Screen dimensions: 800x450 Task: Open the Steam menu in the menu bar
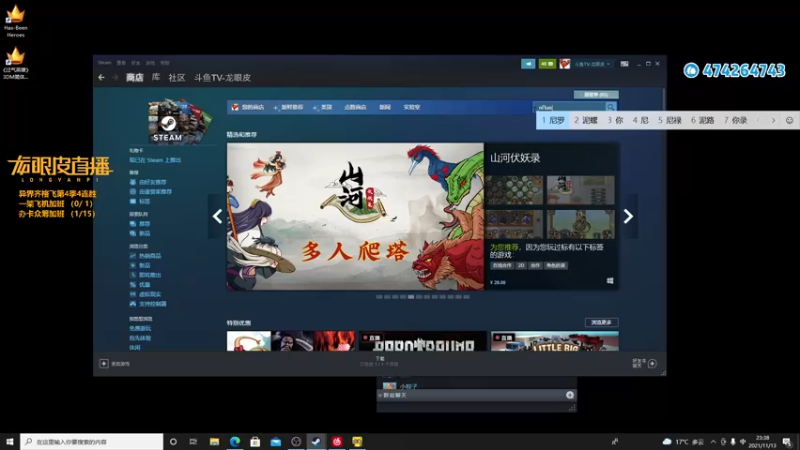pyautogui.click(x=105, y=63)
